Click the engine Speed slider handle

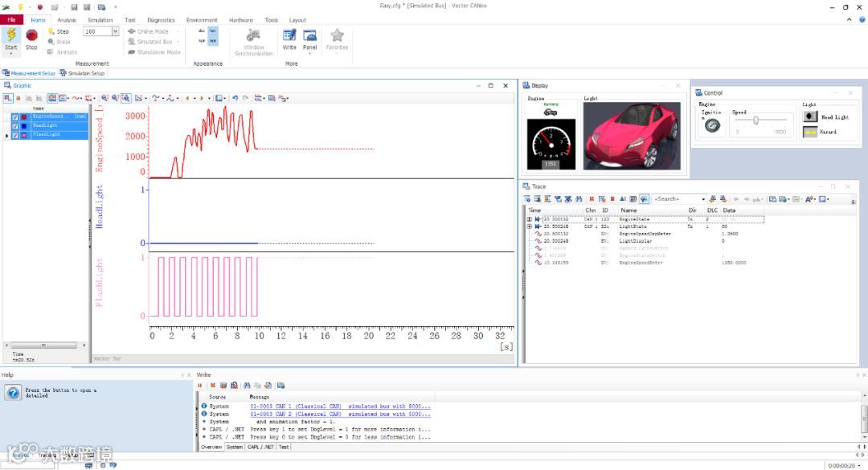click(x=756, y=121)
